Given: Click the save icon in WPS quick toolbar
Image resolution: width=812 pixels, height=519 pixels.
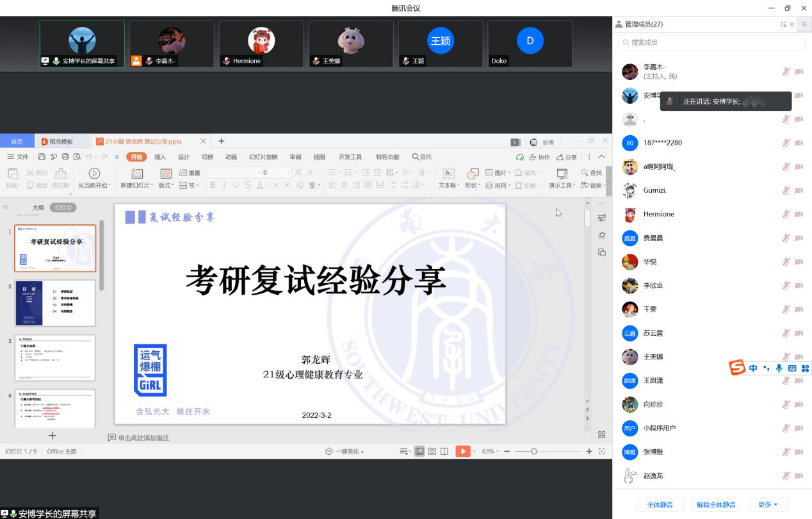Looking at the screenshot, I should click(42, 157).
